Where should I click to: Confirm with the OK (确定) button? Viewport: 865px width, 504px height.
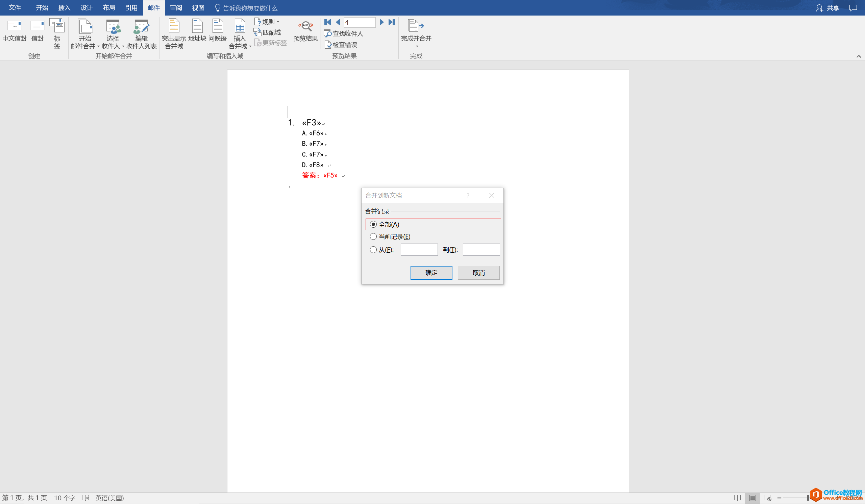(431, 273)
